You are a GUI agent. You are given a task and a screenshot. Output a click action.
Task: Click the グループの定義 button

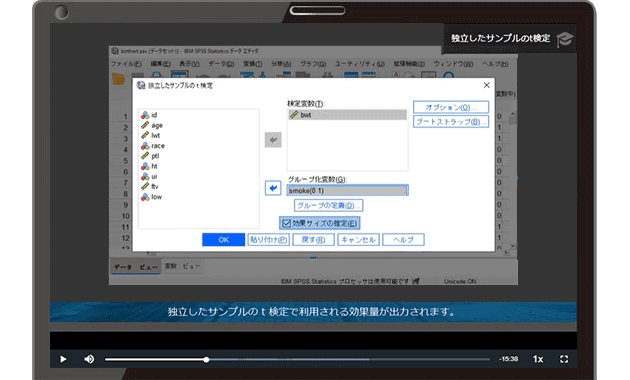pyautogui.click(x=329, y=205)
